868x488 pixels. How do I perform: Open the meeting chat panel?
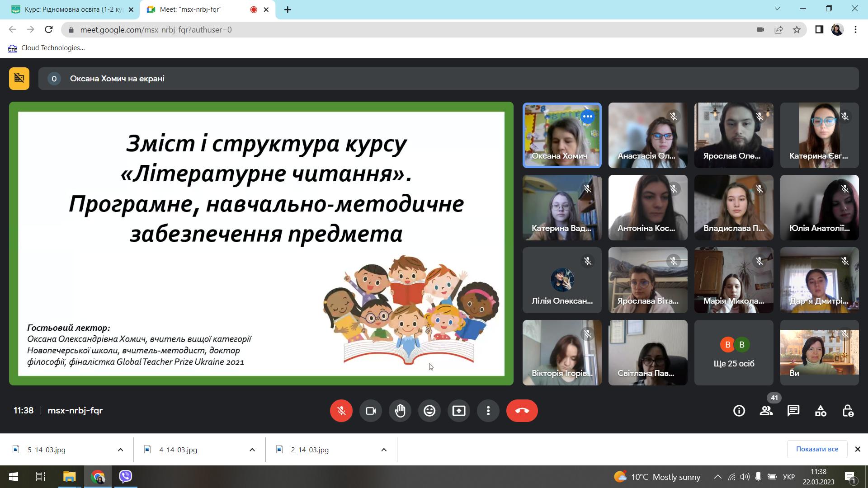(793, 411)
